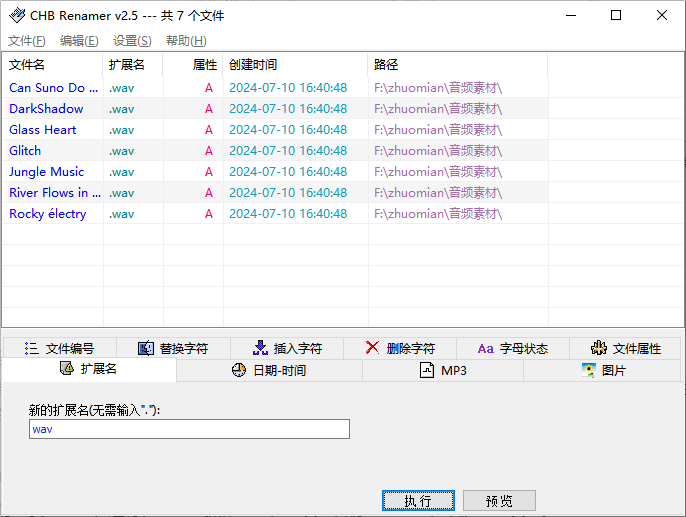Click the blue download arrow icon on 插入字符 tab
The height and width of the screenshot is (517, 686).
pyautogui.click(x=260, y=348)
